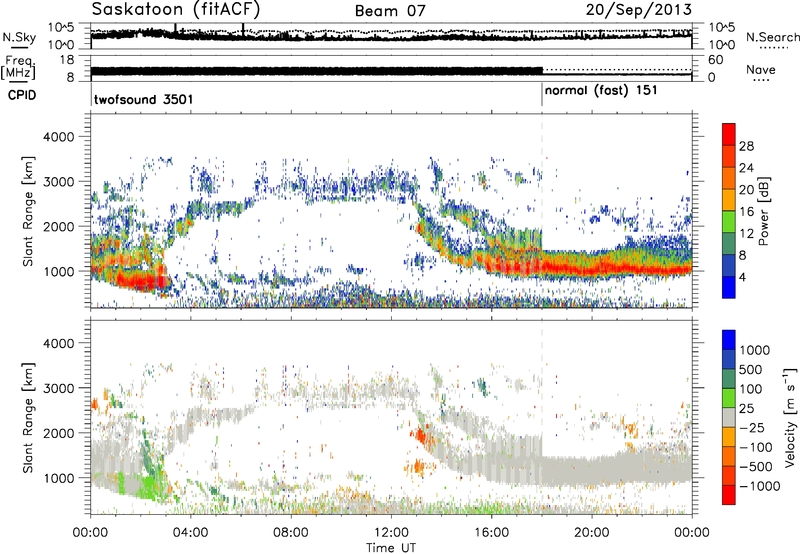Click the 'normal (fast) 151' CPID text
The height and width of the screenshot is (554, 800).
(x=601, y=91)
